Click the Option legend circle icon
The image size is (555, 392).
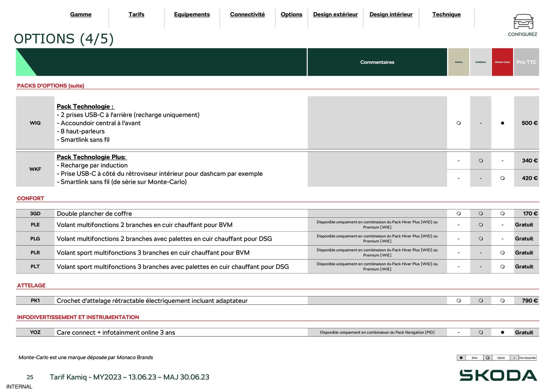[487, 358]
